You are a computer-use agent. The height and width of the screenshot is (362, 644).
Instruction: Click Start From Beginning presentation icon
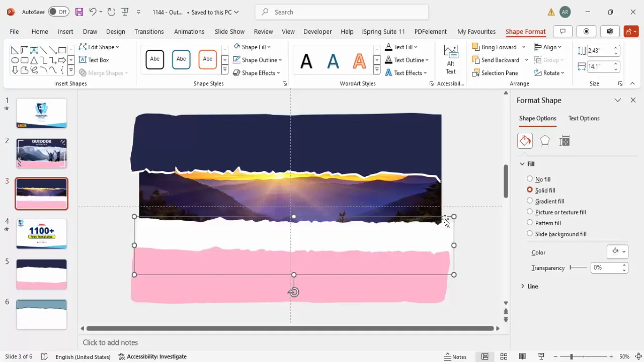tap(125, 12)
